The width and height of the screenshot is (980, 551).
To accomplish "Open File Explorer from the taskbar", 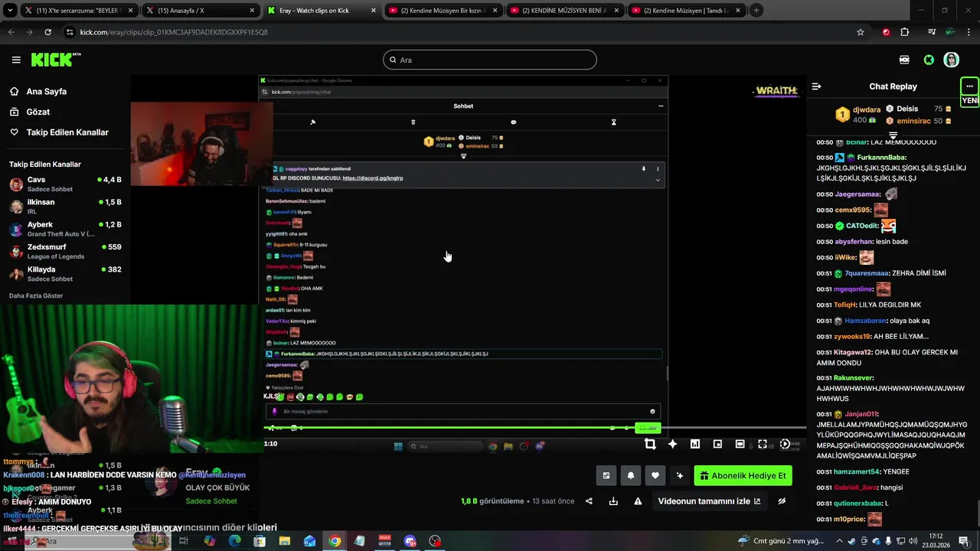I will 285,541.
